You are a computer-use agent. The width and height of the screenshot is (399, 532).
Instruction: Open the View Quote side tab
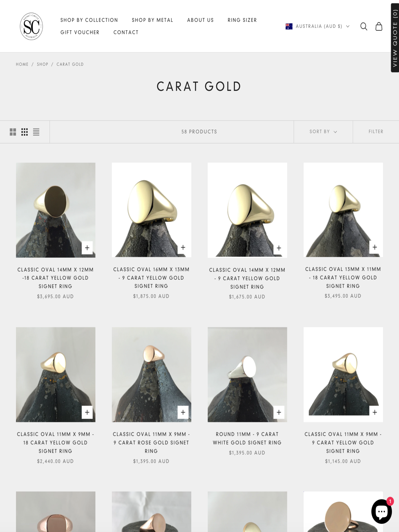click(395, 38)
